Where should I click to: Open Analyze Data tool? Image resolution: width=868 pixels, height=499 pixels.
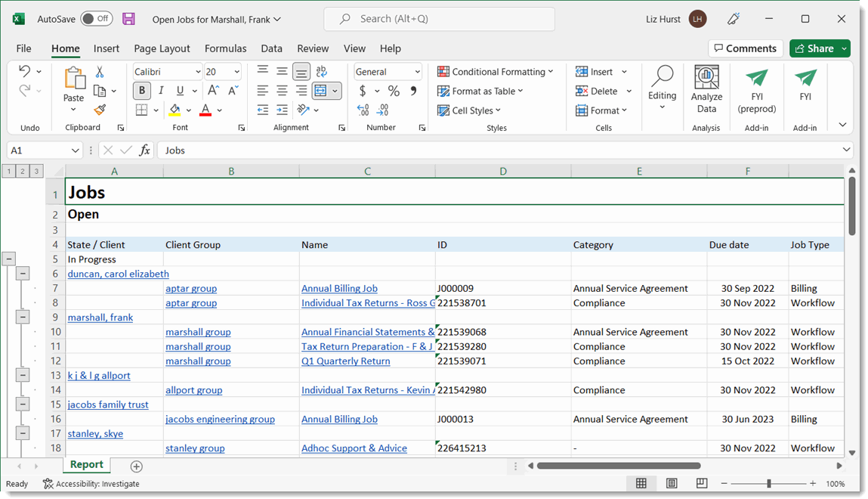[x=706, y=90]
